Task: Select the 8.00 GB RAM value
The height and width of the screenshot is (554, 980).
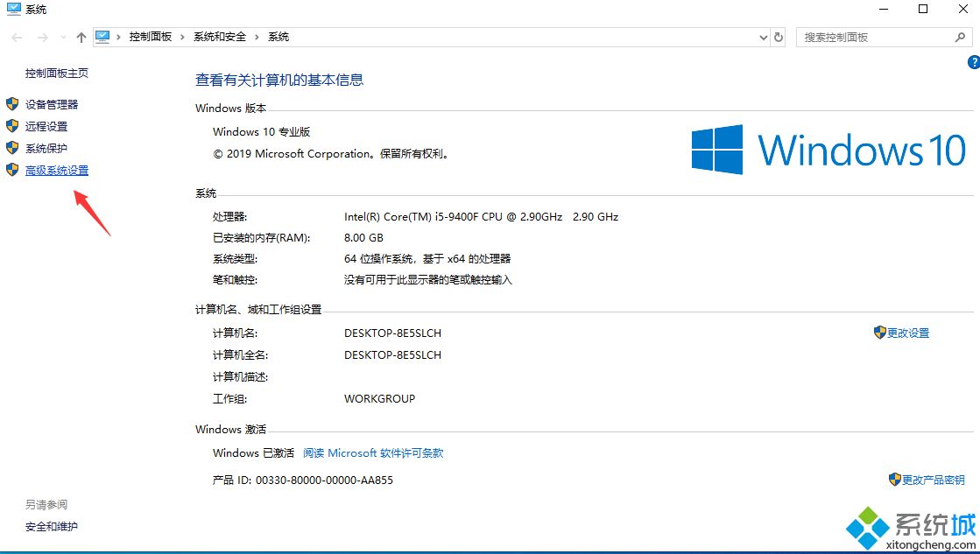Action: point(363,238)
